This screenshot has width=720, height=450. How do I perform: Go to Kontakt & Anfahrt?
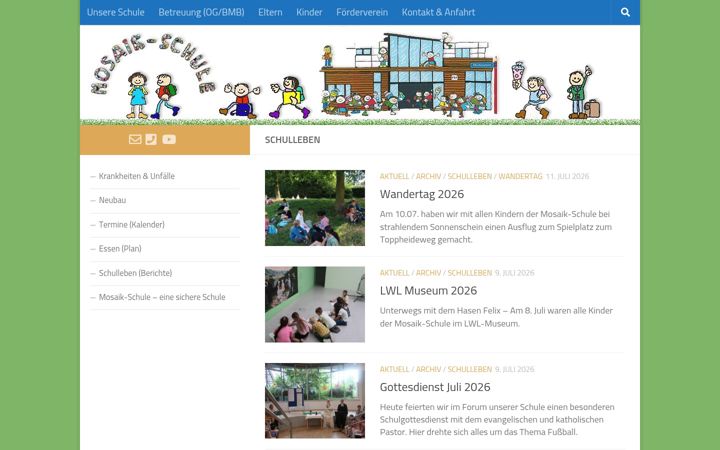(x=438, y=12)
